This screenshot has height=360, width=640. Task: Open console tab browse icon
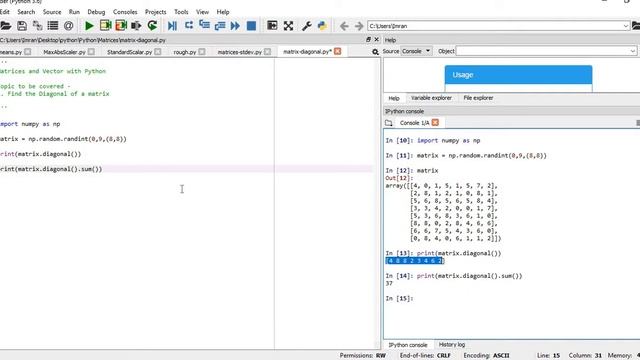point(389,123)
